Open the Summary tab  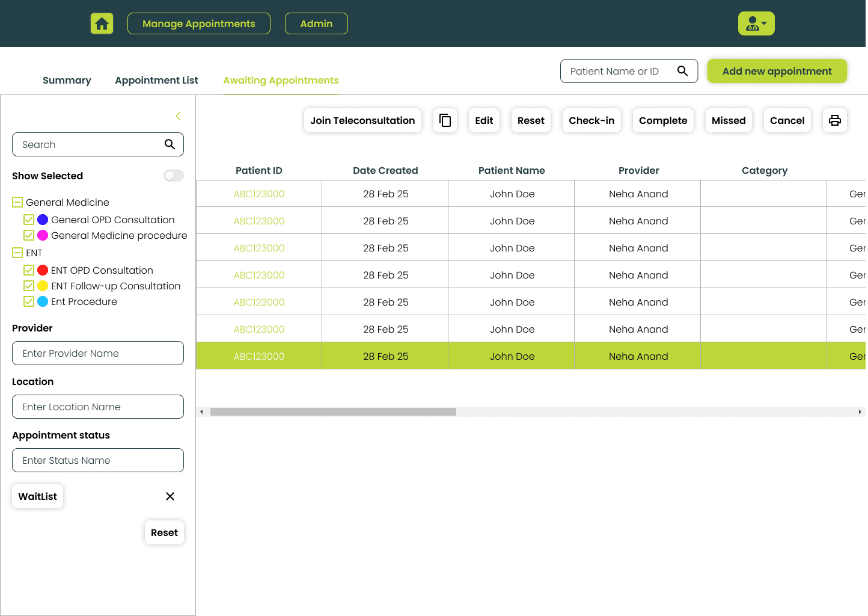coord(67,80)
